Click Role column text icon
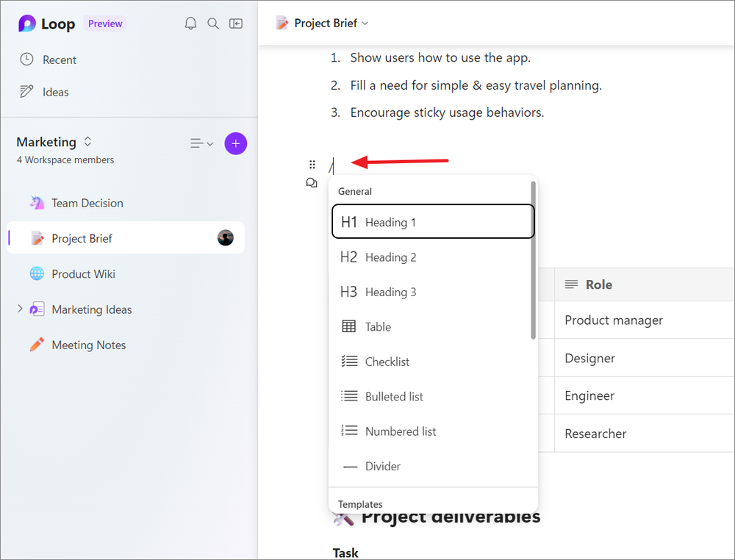 pyautogui.click(x=571, y=284)
